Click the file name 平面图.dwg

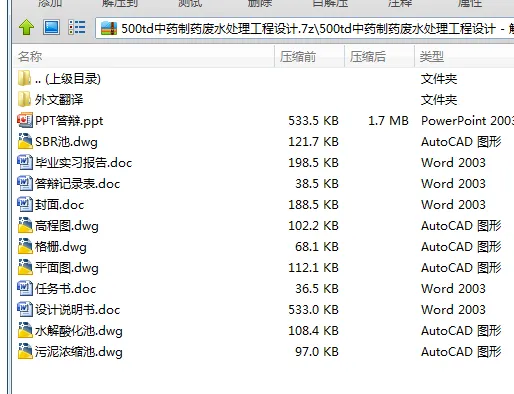tap(67, 268)
